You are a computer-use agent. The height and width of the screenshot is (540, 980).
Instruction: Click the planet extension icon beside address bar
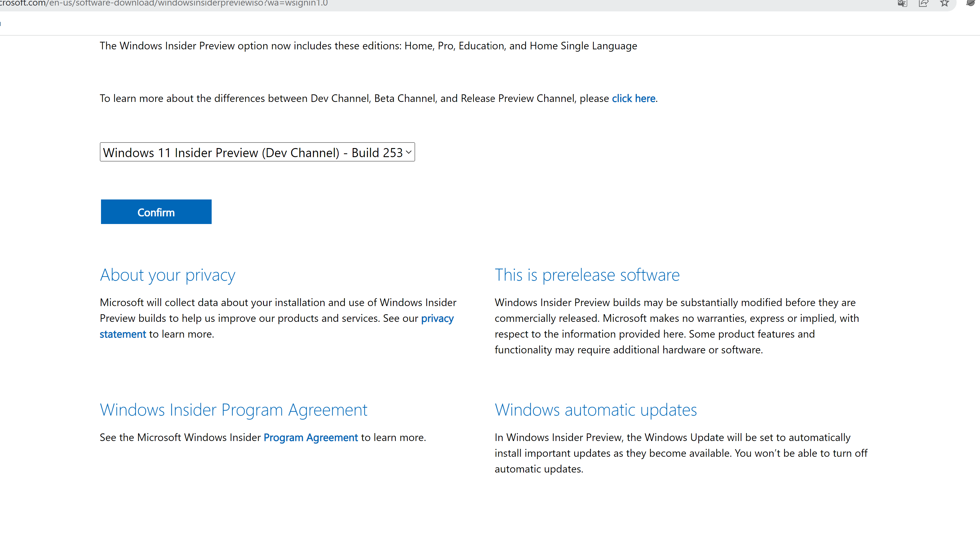point(970,3)
